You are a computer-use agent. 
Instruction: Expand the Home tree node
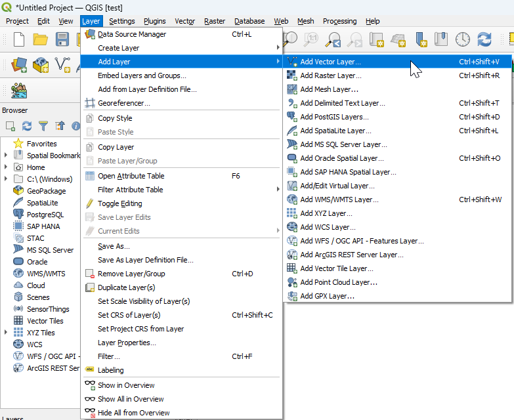pos(6,167)
